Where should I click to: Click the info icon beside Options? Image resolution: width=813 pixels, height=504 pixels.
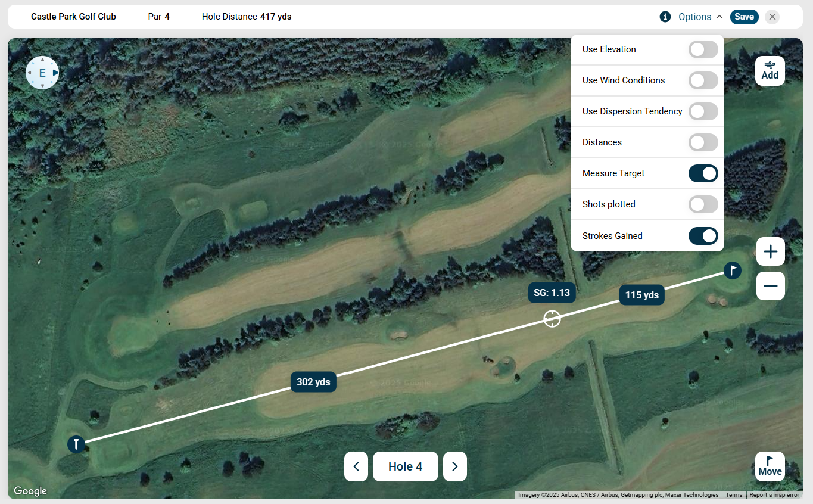pos(665,17)
